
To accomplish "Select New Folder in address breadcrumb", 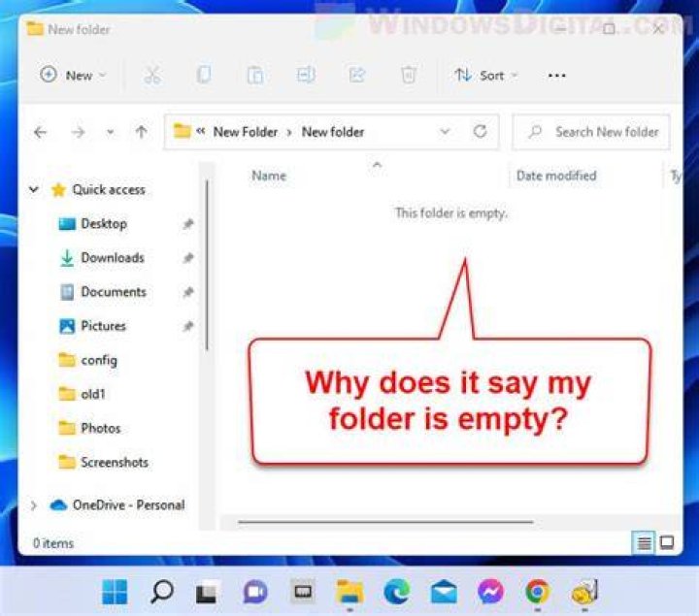I will pyautogui.click(x=246, y=132).
